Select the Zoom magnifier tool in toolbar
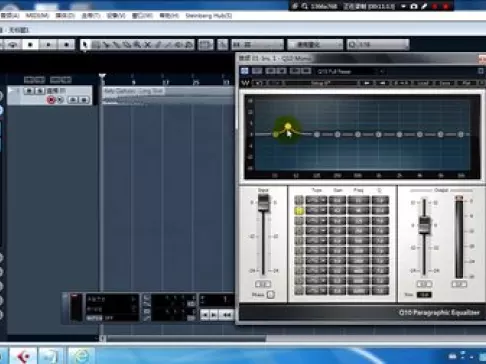 [x=137, y=44]
